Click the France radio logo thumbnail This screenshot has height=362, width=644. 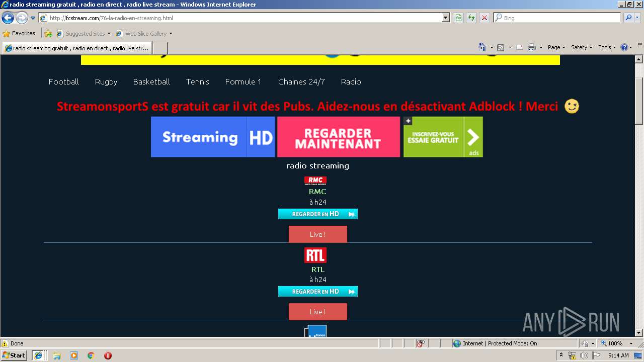click(315, 331)
